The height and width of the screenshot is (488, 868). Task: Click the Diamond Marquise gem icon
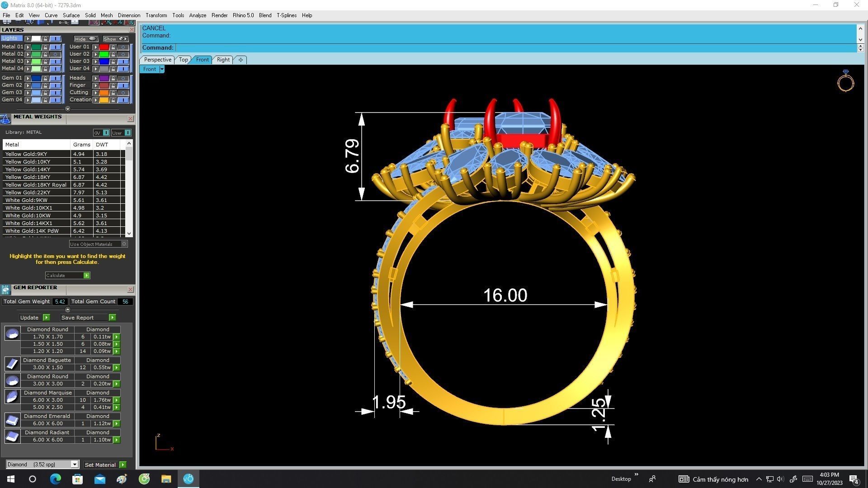click(12, 396)
